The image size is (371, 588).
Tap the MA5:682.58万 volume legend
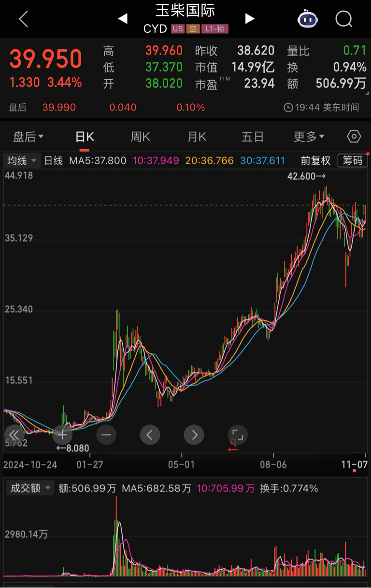(157, 488)
